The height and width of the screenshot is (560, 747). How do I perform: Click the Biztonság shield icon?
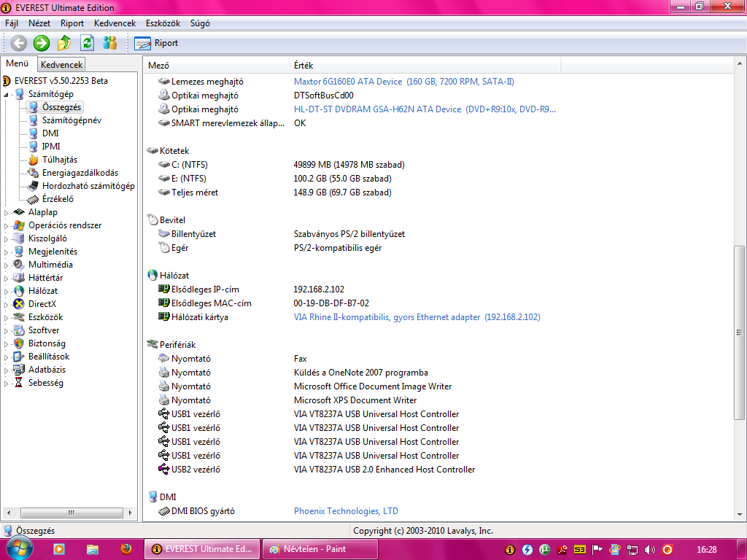(x=19, y=343)
